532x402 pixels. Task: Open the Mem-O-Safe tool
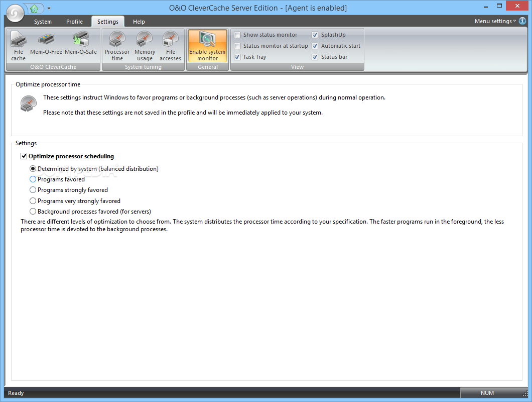pyautogui.click(x=81, y=43)
